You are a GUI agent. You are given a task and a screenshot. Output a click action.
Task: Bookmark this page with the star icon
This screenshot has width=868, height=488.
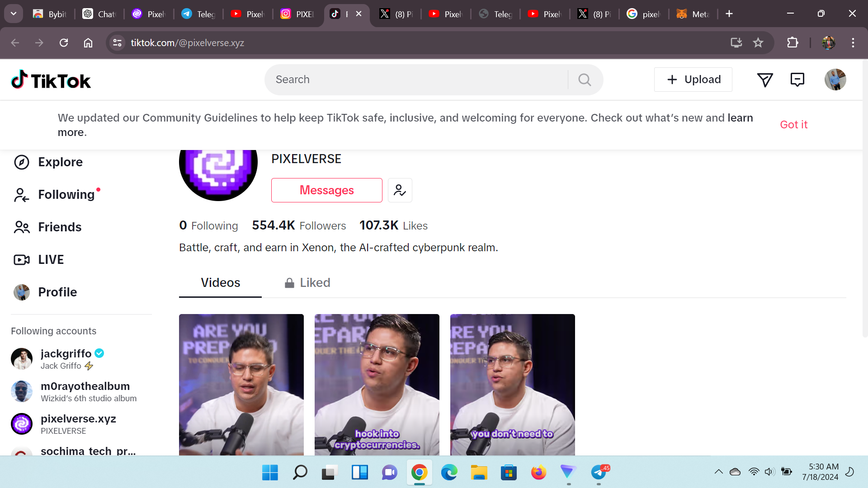point(758,43)
